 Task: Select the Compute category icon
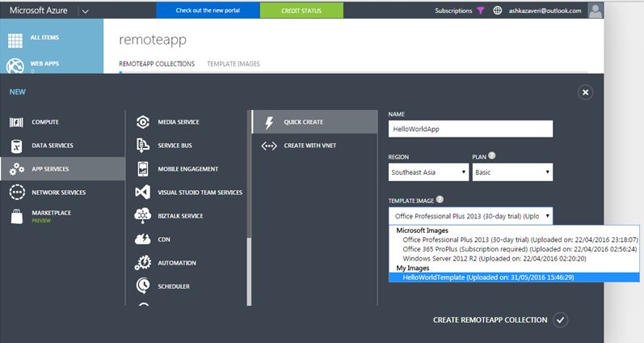click(16, 122)
